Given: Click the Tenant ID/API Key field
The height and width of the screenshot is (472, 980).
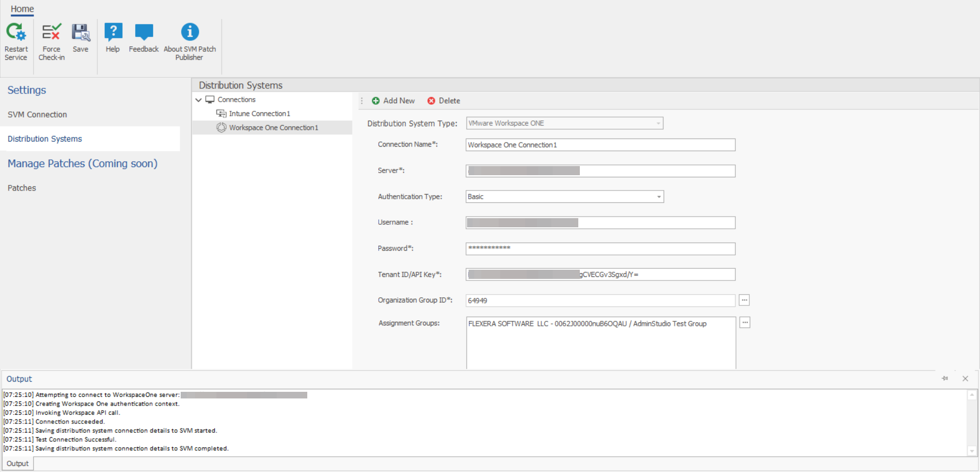Looking at the screenshot, I should [x=600, y=274].
